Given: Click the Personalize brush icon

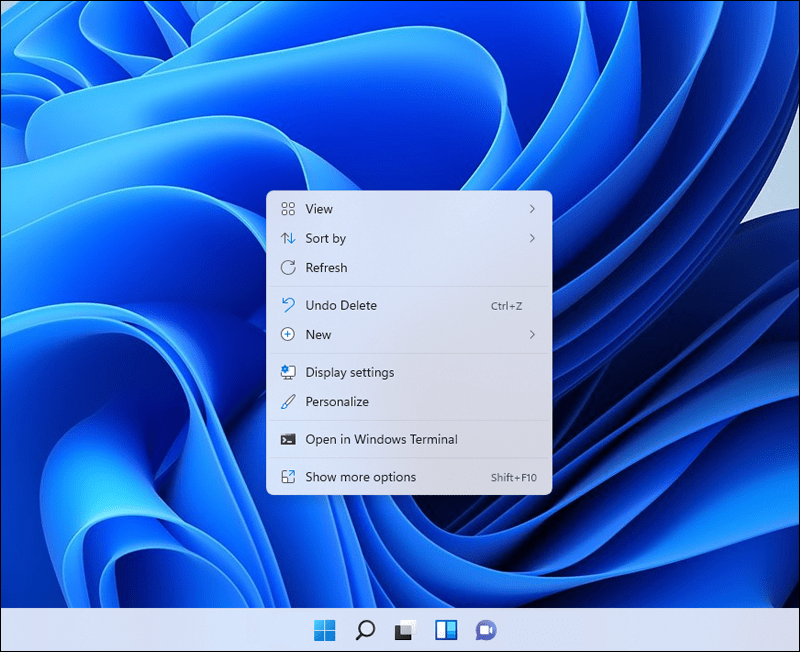Looking at the screenshot, I should (288, 402).
